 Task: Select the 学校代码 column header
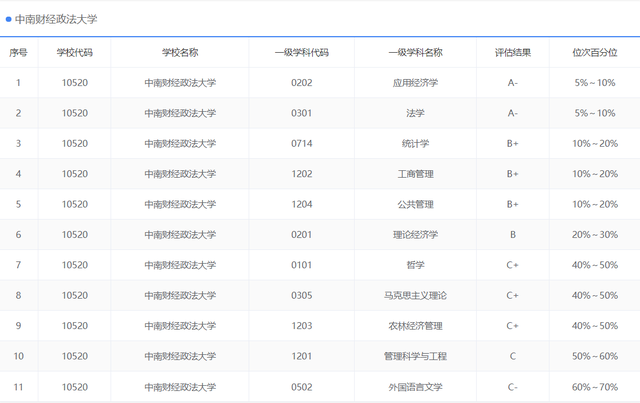click(75, 52)
